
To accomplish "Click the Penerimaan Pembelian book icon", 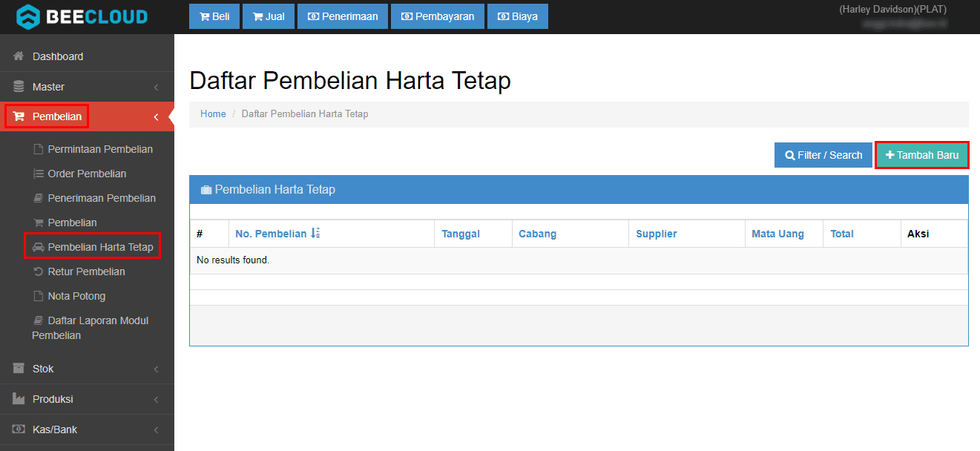I will pyautogui.click(x=39, y=198).
